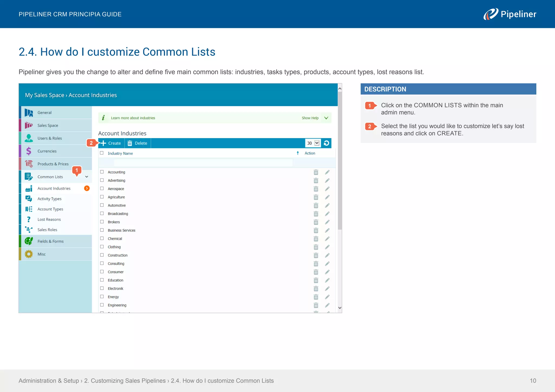
Task: Refresh the industries list
Action: click(x=327, y=143)
